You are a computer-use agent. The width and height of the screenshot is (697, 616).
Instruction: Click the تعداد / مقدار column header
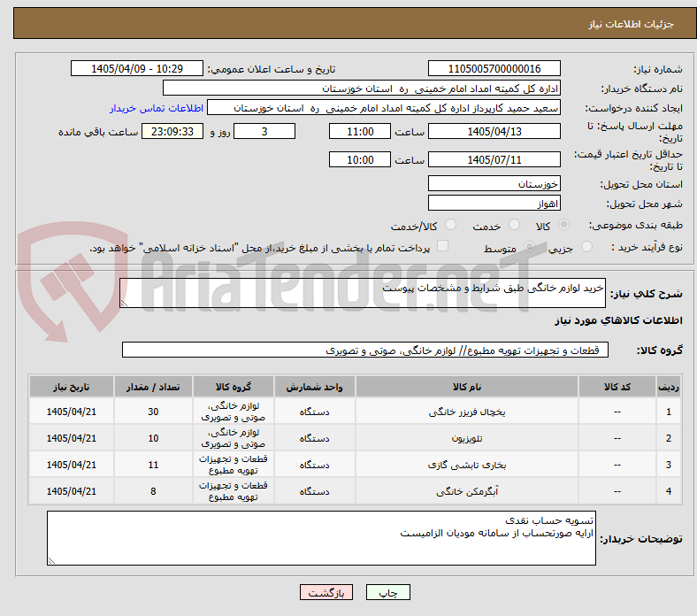(153, 387)
